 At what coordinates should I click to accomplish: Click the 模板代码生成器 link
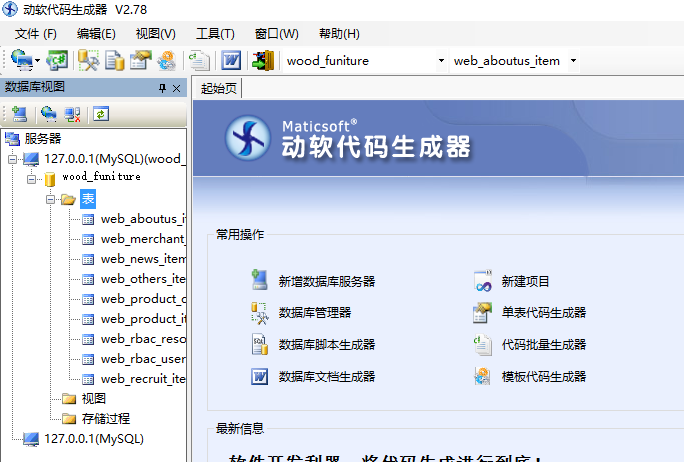(544, 376)
